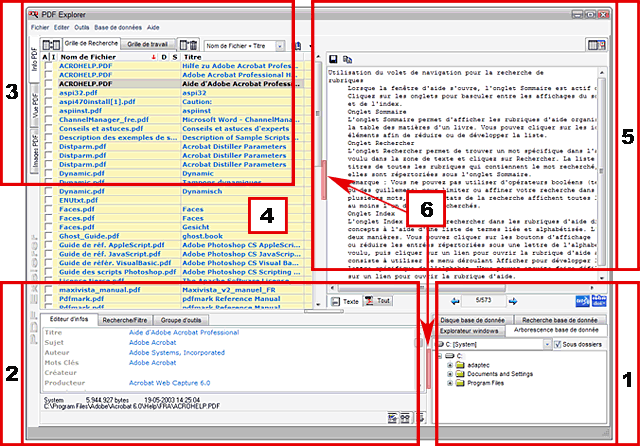
Task: Open the Outils menu
Action: 82,27
